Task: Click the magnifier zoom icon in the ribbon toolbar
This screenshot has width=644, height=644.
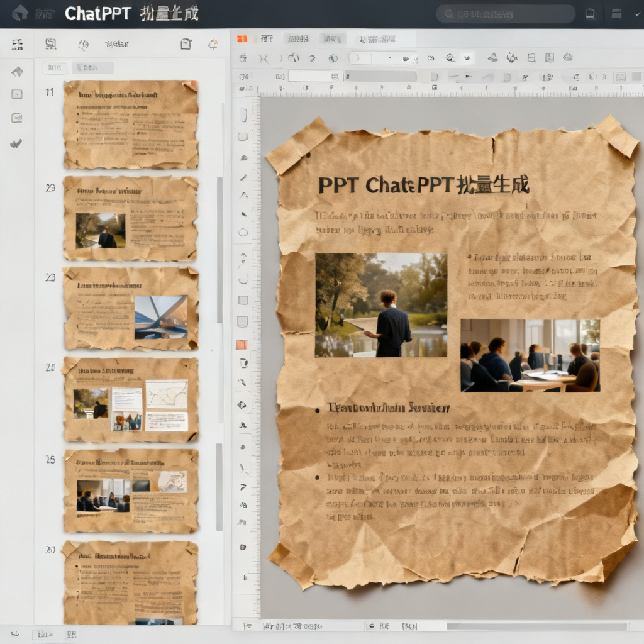Action: pyautogui.click(x=450, y=58)
